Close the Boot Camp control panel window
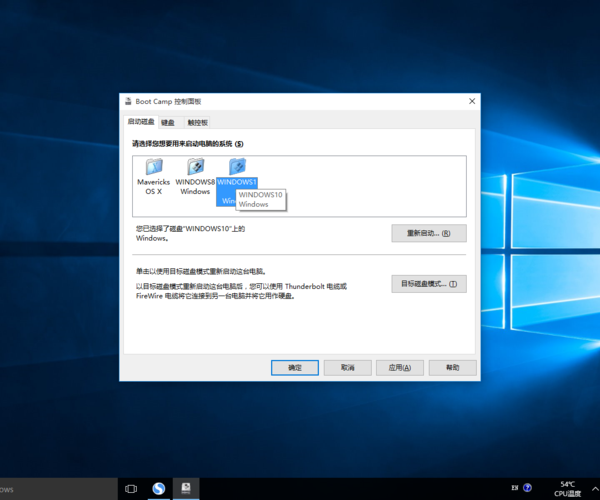Image resolution: width=600 pixels, height=500 pixels. pos(472,101)
